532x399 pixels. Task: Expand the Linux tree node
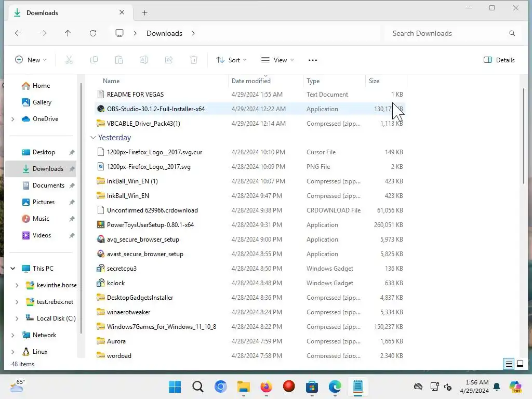(13, 352)
